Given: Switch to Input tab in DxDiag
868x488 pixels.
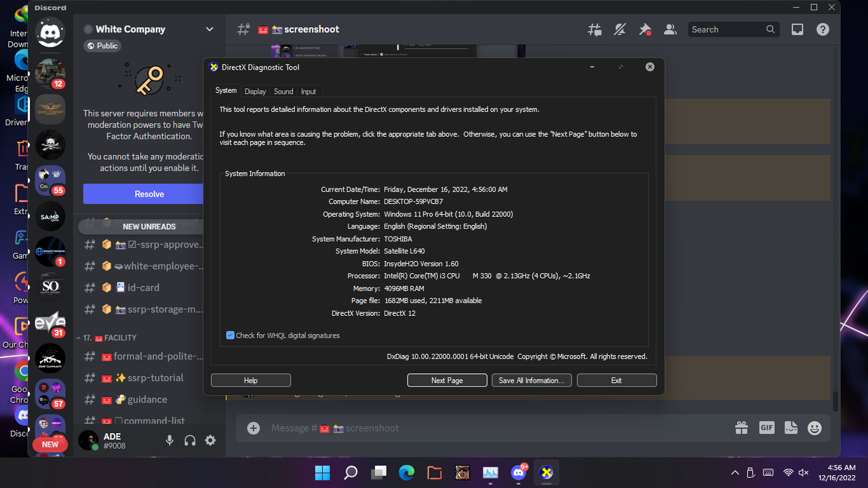Looking at the screenshot, I should pos(309,91).
